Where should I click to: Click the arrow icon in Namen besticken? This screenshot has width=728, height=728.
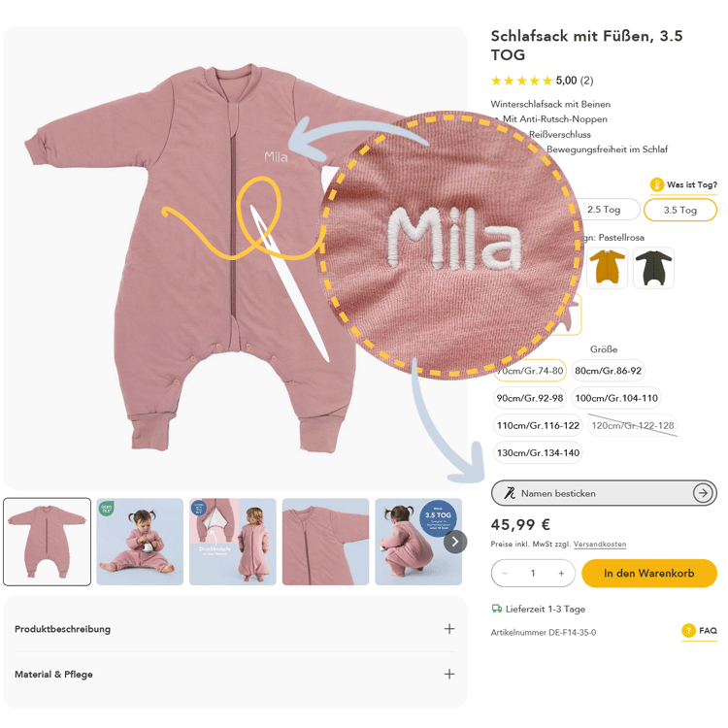(703, 493)
